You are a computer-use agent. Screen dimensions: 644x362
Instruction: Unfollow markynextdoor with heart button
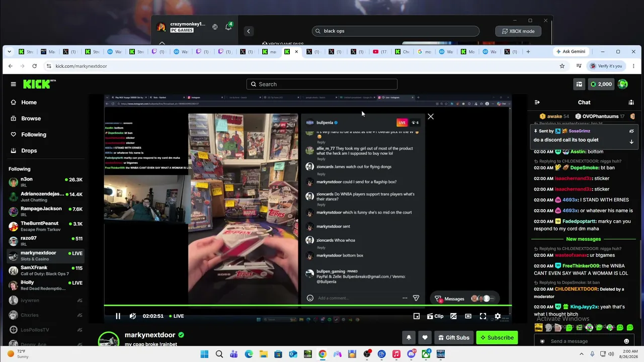coord(425,337)
